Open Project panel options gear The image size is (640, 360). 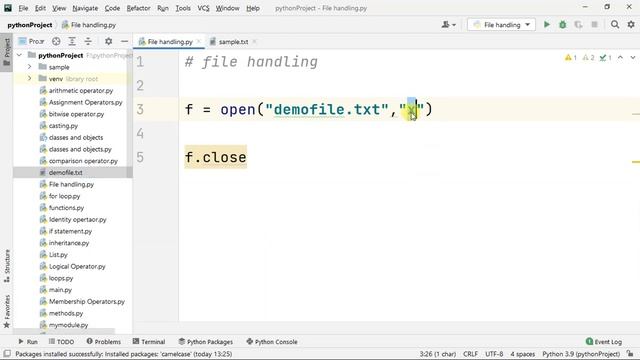pos(108,41)
